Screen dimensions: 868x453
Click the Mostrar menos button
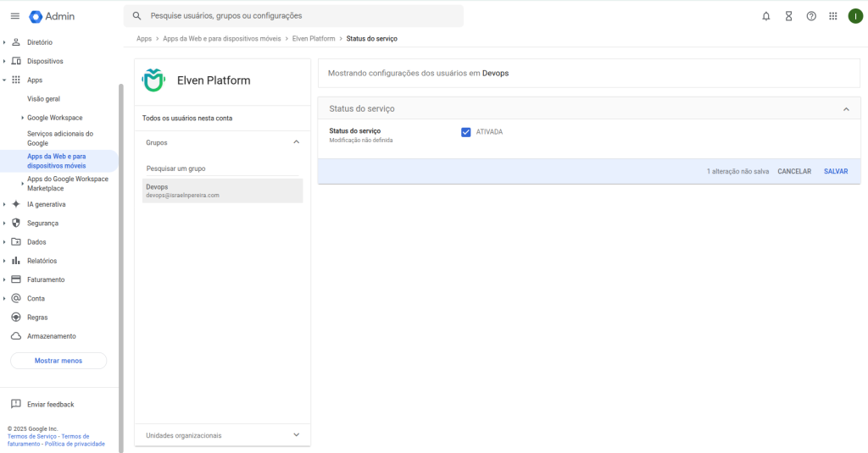pos(58,361)
